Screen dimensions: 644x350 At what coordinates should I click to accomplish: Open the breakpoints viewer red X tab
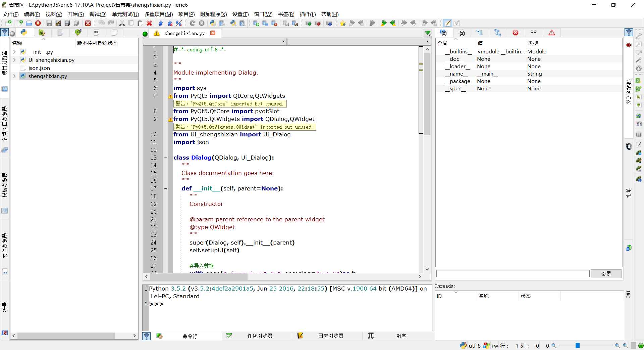516,33
